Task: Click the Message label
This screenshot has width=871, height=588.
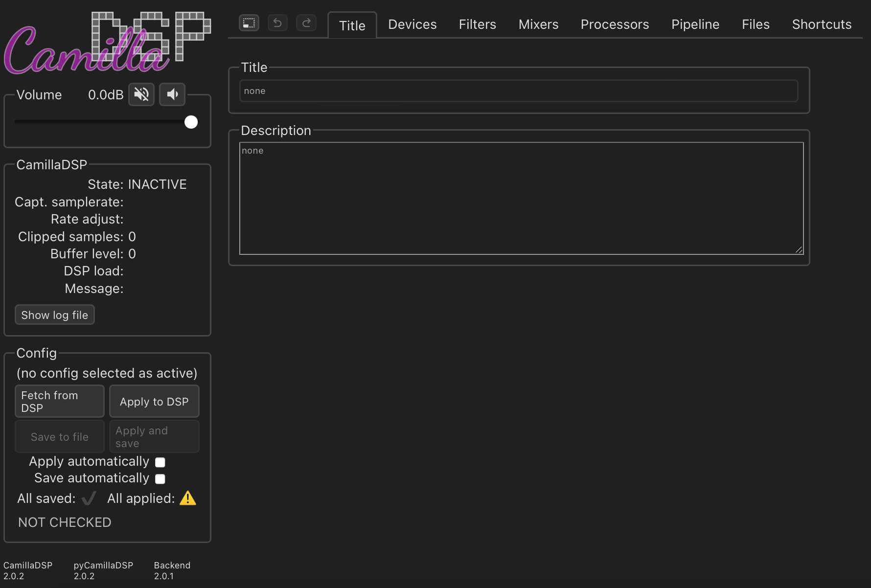Action: [x=94, y=289]
